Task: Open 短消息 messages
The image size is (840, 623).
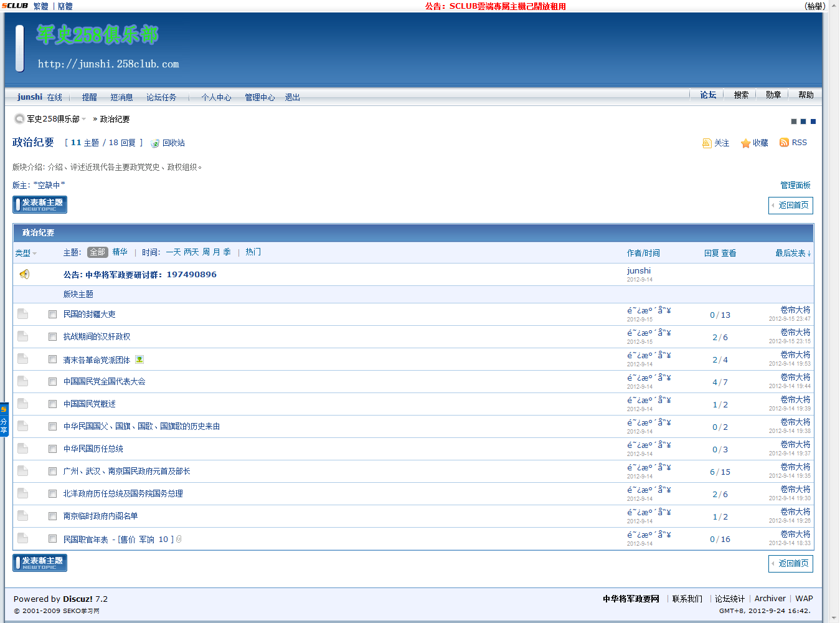Action: pos(122,97)
